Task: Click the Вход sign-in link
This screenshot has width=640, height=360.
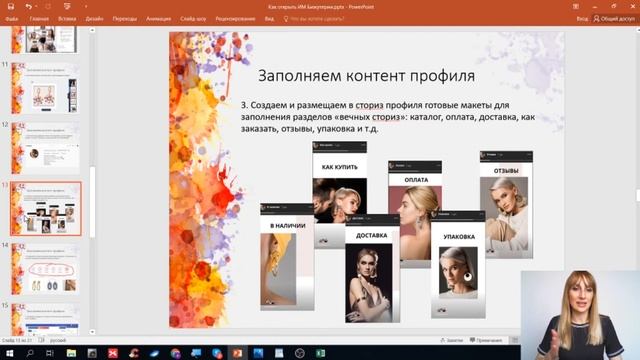Action: [582, 19]
